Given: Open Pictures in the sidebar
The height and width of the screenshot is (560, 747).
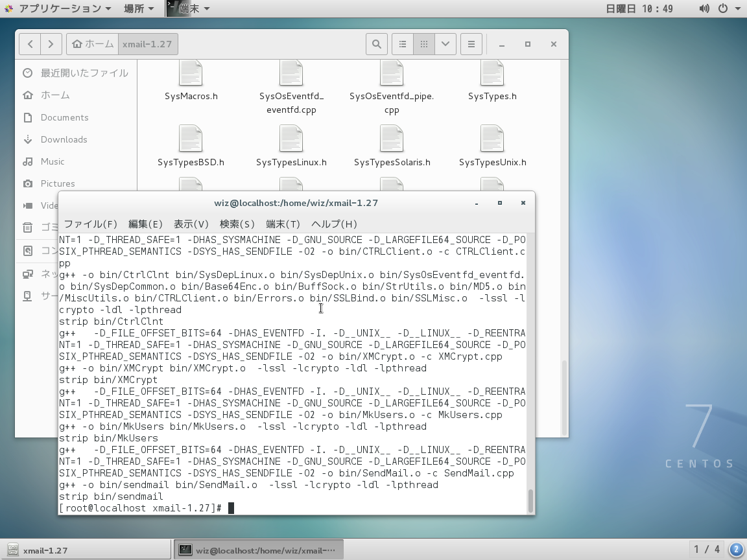Looking at the screenshot, I should [x=77, y=184].
